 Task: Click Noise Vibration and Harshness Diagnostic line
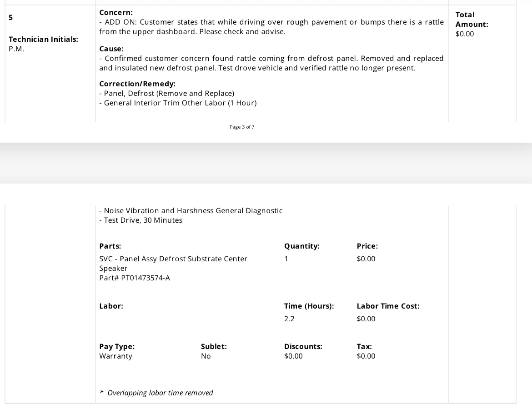coord(191,211)
